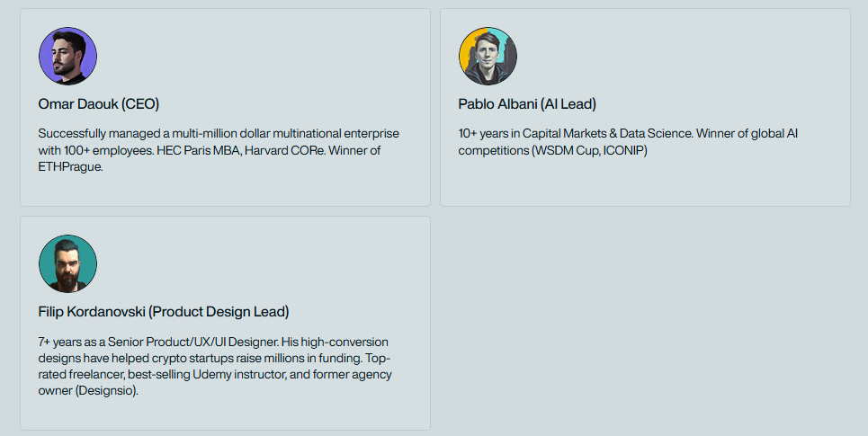Click the (AI Lead) title label
The width and height of the screenshot is (868, 436).
tap(568, 103)
